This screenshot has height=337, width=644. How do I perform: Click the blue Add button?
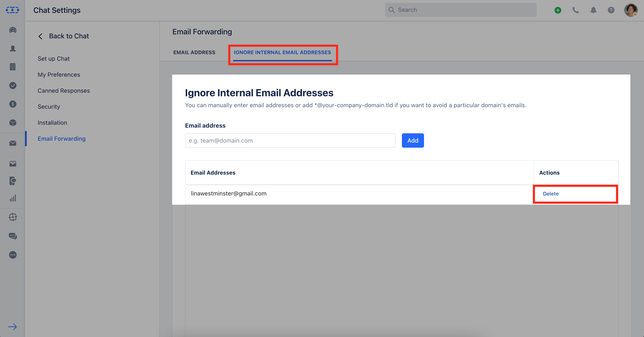pos(413,140)
